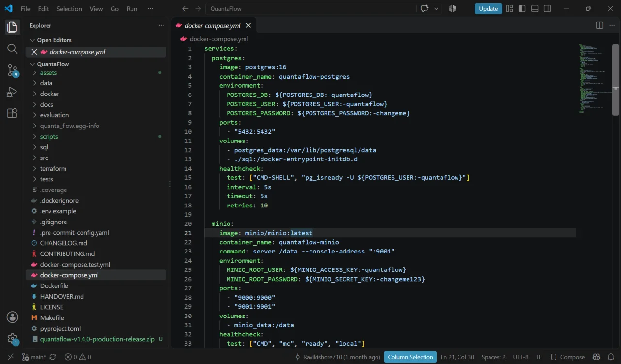
Task: Click the Update button
Action: (x=488, y=9)
